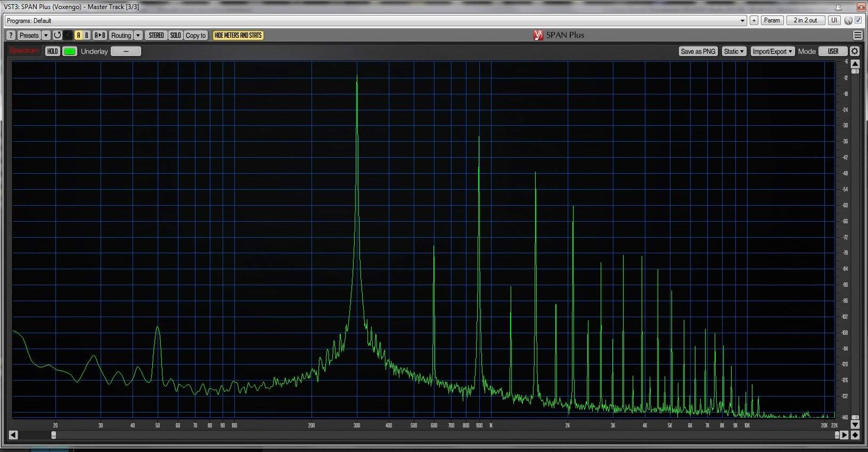Image resolution: width=868 pixels, height=452 pixels.
Task: Uncheck the plugin bypass checkbox
Action: [858, 20]
